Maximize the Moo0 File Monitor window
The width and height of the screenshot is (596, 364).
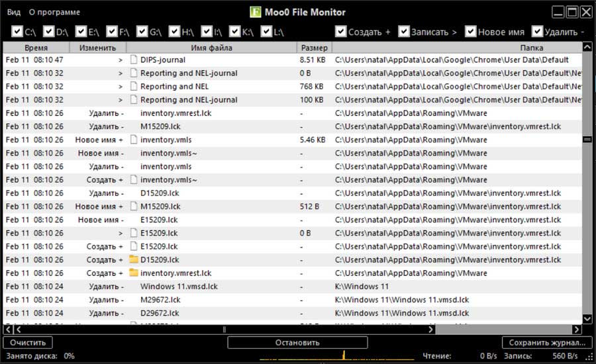(572, 12)
